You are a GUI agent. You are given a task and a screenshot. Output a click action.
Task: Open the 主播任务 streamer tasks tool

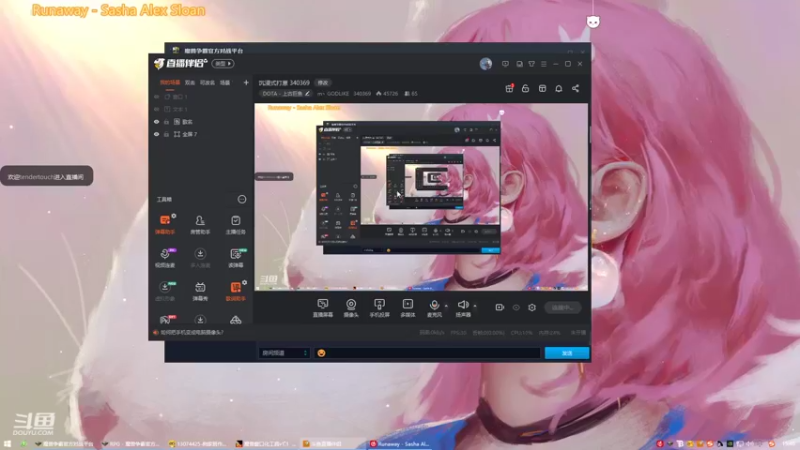235,224
